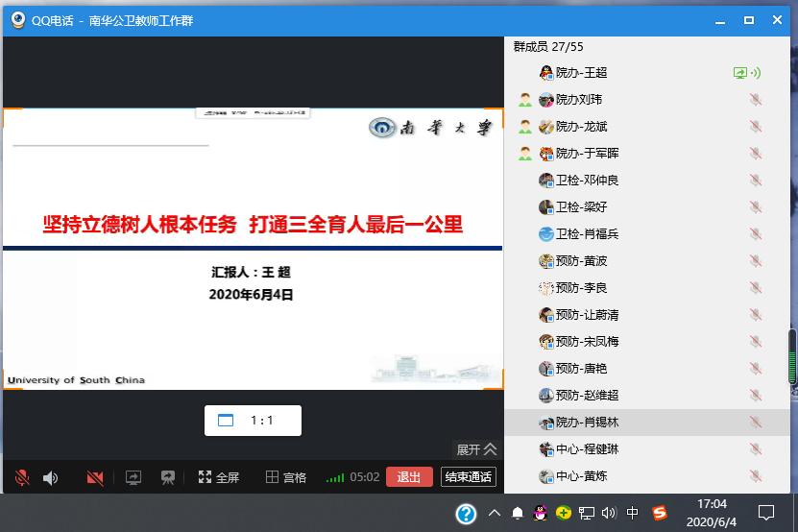Turn on the camera in call toolbar
This screenshot has height=532, width=798.
pos(94,477)
